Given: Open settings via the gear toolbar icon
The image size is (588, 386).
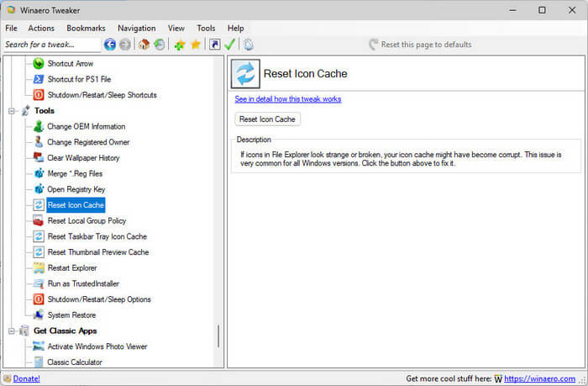Looking at the screenshot, I should point(249,45).
